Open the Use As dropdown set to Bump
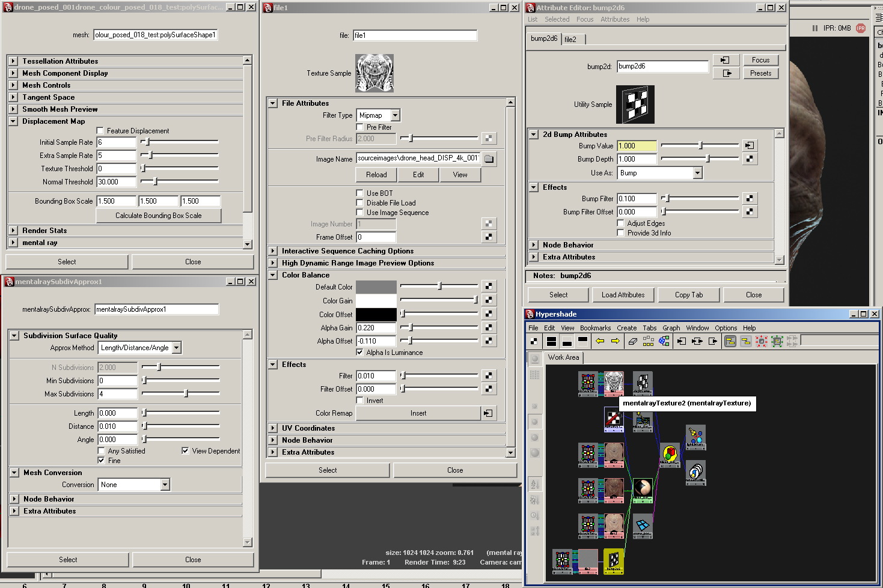This screenshot has width=883, height=588. click(696, 172)
